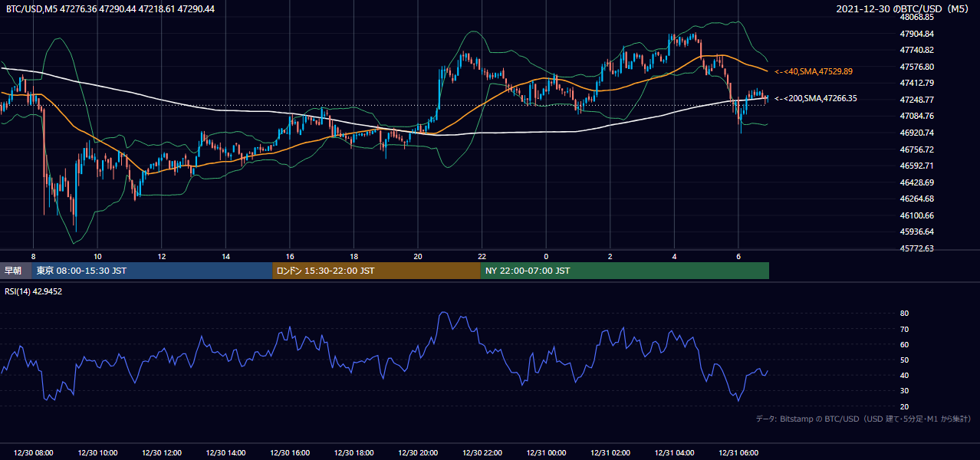
Task: Click the RSI(14) 42.9452 indicator label
Action: [x=34, y=291]
